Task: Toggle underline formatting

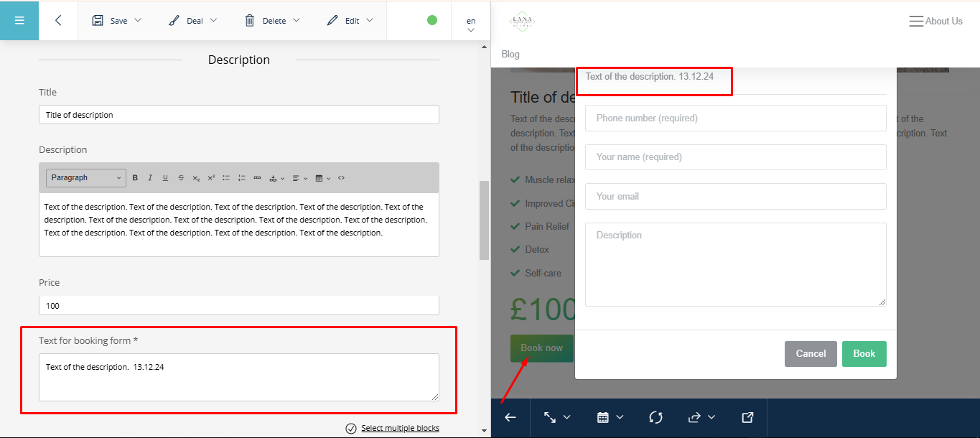Action: point(165,178)
